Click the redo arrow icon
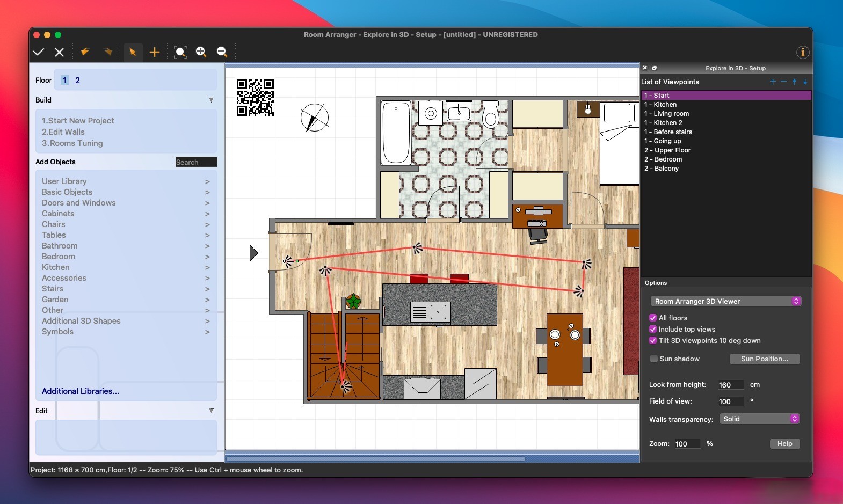 pyautogui.click(x=108, y=52)
